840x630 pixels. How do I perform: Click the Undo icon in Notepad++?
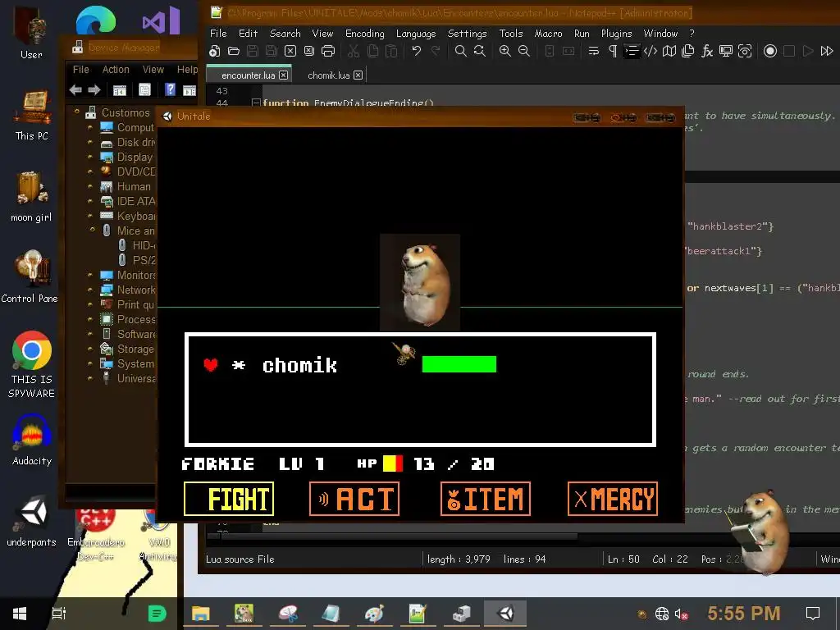[x=416, y=51]
